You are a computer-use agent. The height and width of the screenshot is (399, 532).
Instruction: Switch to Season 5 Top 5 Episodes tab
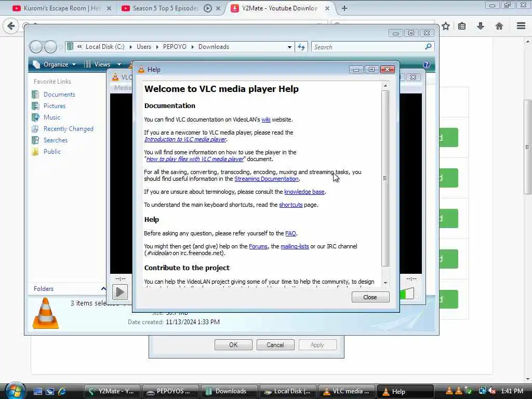click(165, 8)
